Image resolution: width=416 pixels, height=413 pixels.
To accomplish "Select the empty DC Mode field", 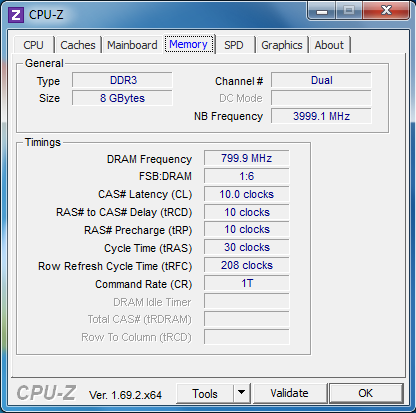I will coord(321,98).
